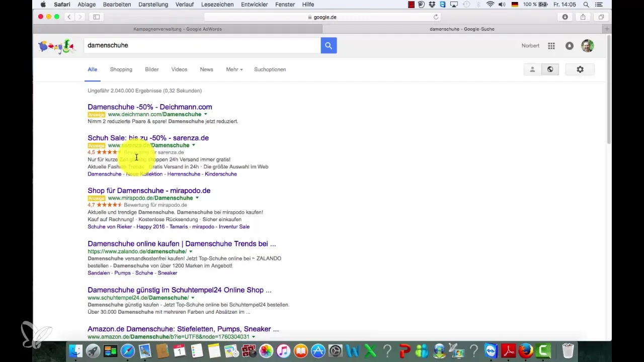Add a new Safari tab
This screenshot has height=362, width=644.
[607, 29]
